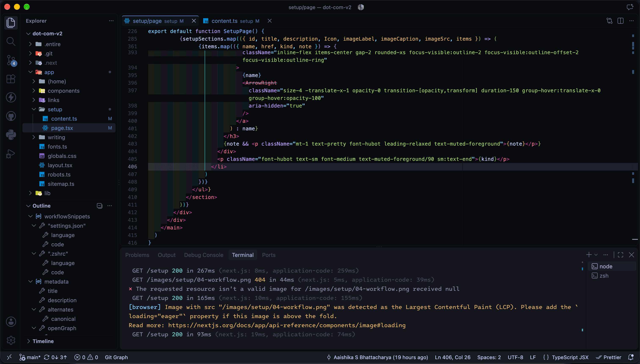Collapse all in Outline panel
640x364 pixels.
pyautogui.click(x=99, y=206)
